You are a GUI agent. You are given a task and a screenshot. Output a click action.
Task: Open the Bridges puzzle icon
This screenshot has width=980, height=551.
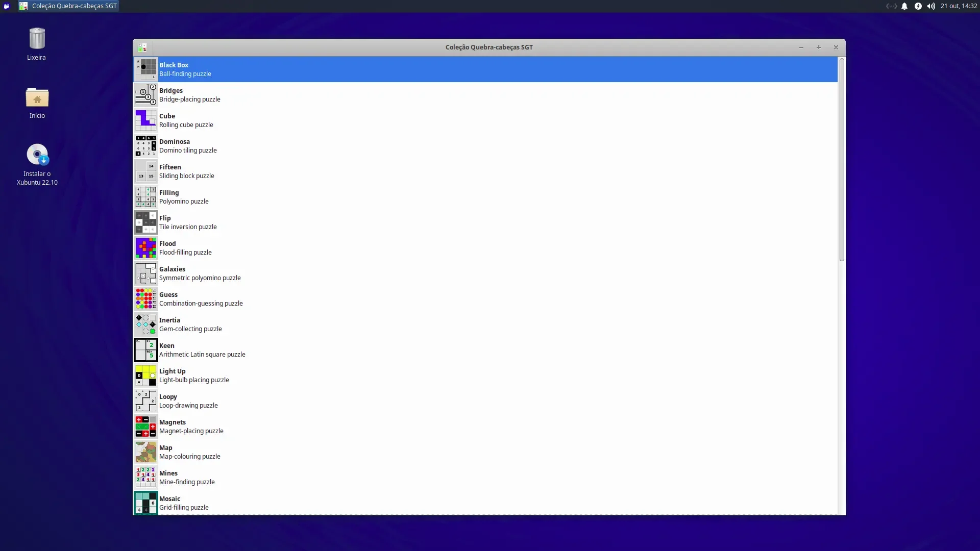click(x=145, y=95)
